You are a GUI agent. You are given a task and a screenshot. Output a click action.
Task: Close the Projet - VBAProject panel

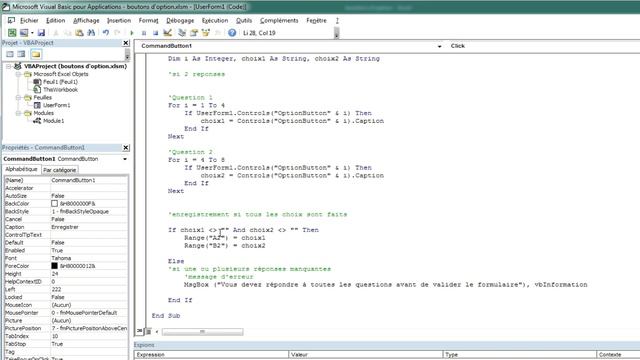click(126, 43)
